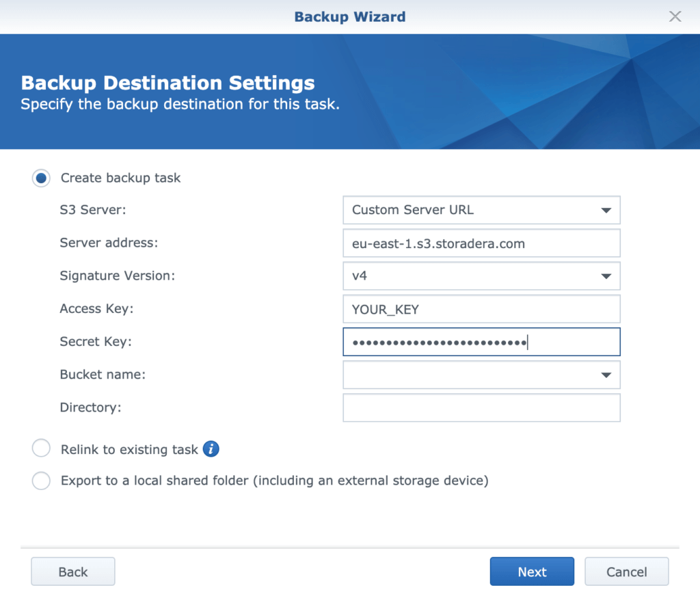Go back with the Back button

(x=73, y=572)
